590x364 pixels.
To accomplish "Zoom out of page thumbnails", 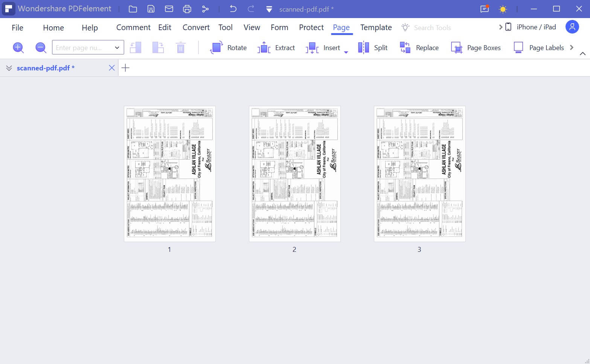I will (41, 47).
